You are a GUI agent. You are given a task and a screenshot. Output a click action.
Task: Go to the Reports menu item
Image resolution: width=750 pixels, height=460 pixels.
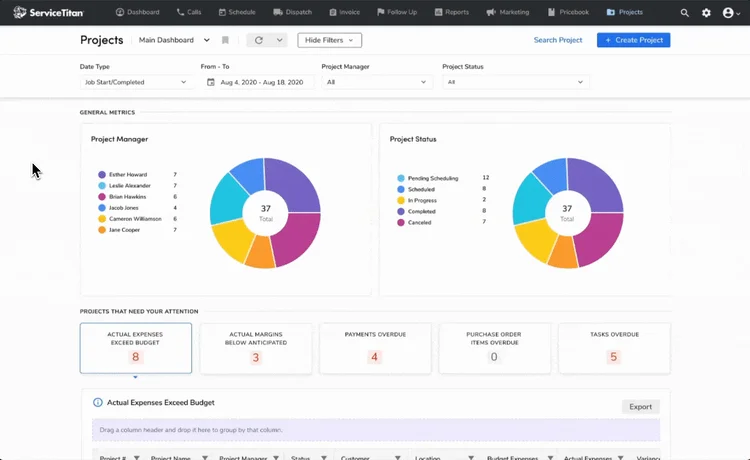point(452,12)
